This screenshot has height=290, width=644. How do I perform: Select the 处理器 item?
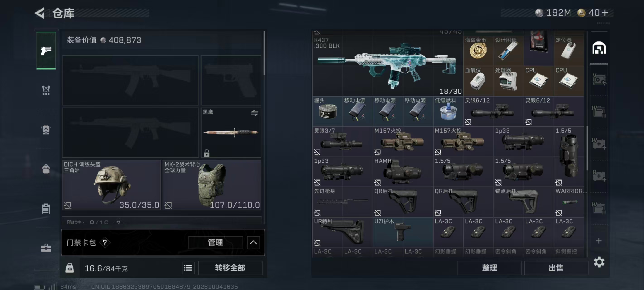pyautogui.click(x=509, y=81)
